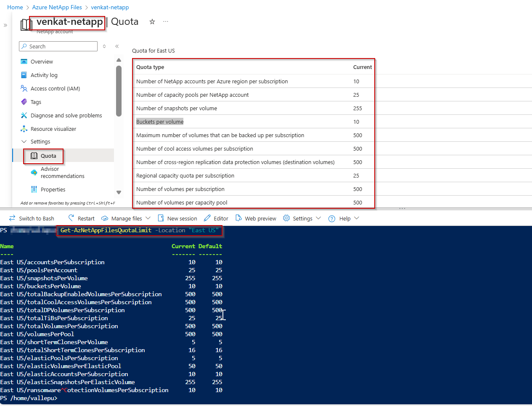Open Overview menu item
The width and height of the screenshot is (532, 406).
42,61
